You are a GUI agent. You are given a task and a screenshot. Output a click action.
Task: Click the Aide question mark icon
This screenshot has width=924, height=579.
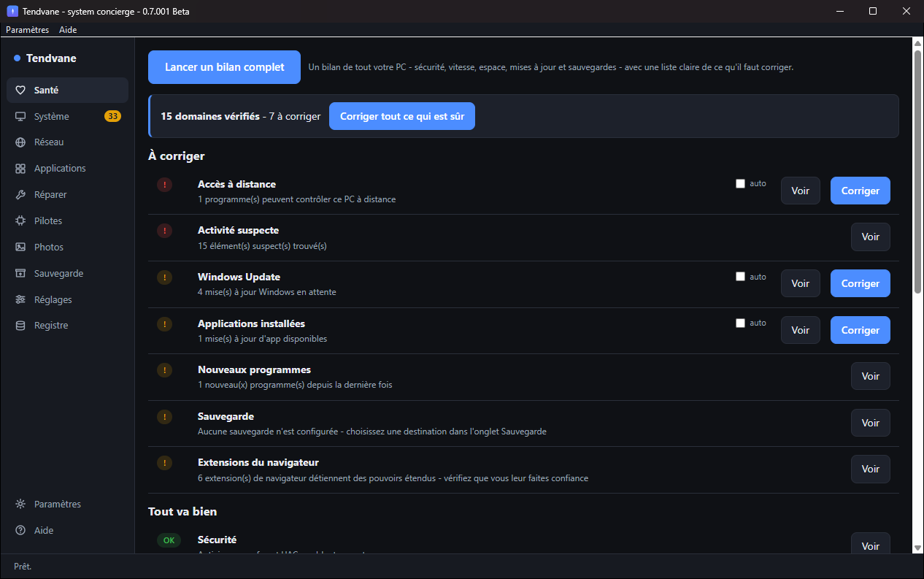click(x=20, y=531)
